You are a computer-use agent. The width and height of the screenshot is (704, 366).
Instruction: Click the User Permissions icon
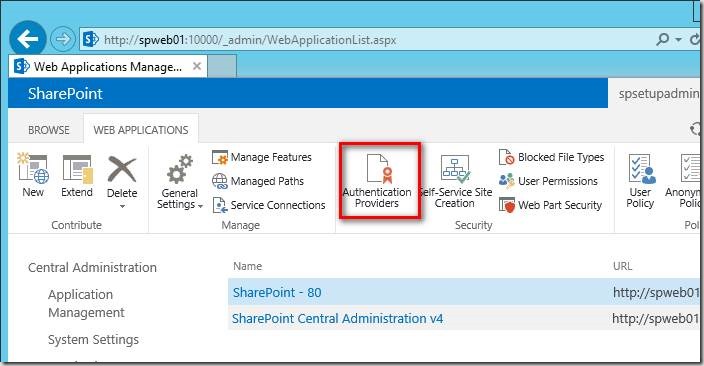[506, 181]
